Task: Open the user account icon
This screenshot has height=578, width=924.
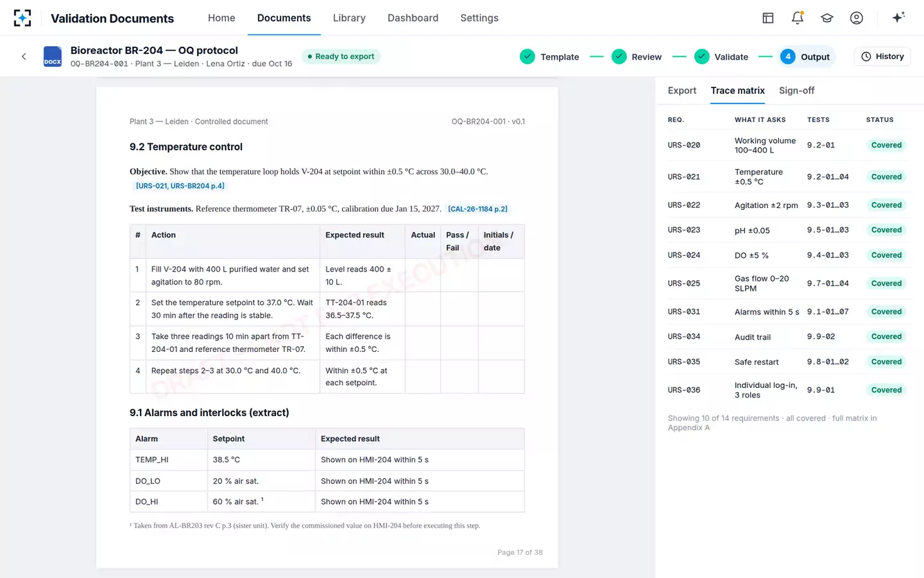Action: point(857,18)
